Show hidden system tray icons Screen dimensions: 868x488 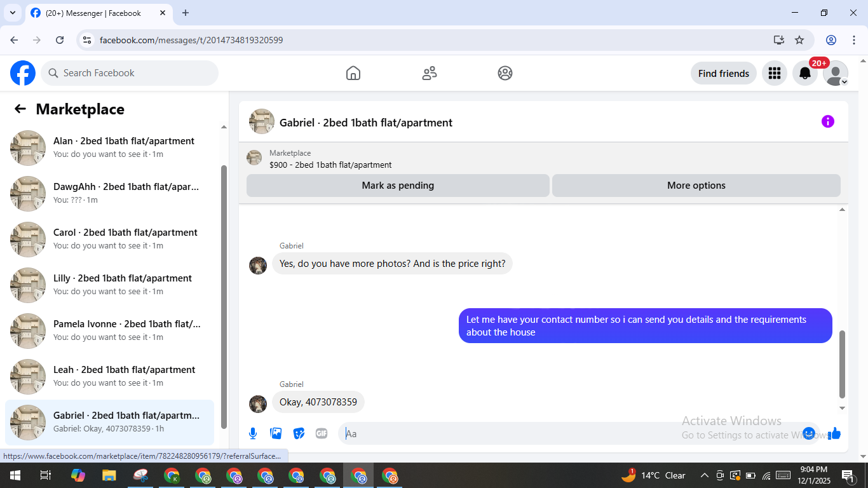[704, 475]
